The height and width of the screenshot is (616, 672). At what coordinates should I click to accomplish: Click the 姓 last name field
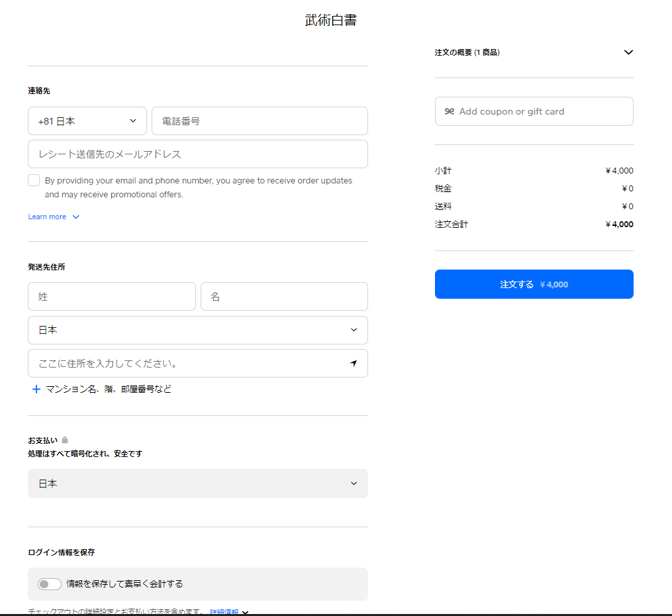tap(111, 297)
